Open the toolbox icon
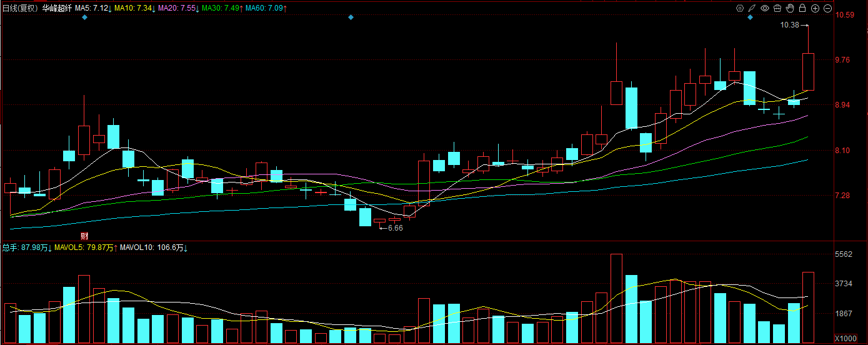This screenshot has height=345, width=868. point(777,8)
